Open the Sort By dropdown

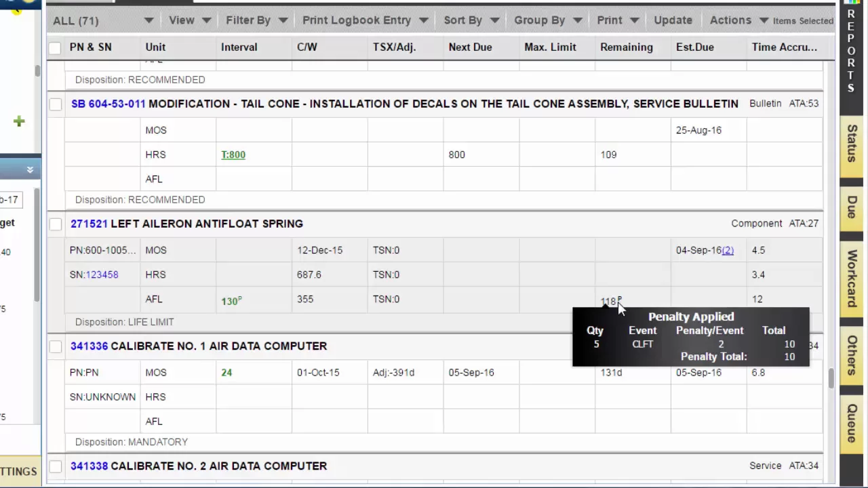coord(471,20)
